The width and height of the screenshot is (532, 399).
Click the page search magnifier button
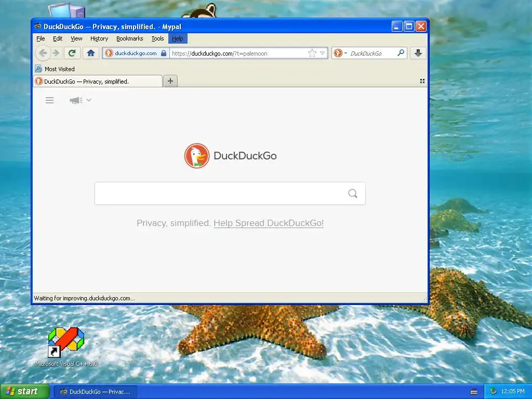click(353, 193)
